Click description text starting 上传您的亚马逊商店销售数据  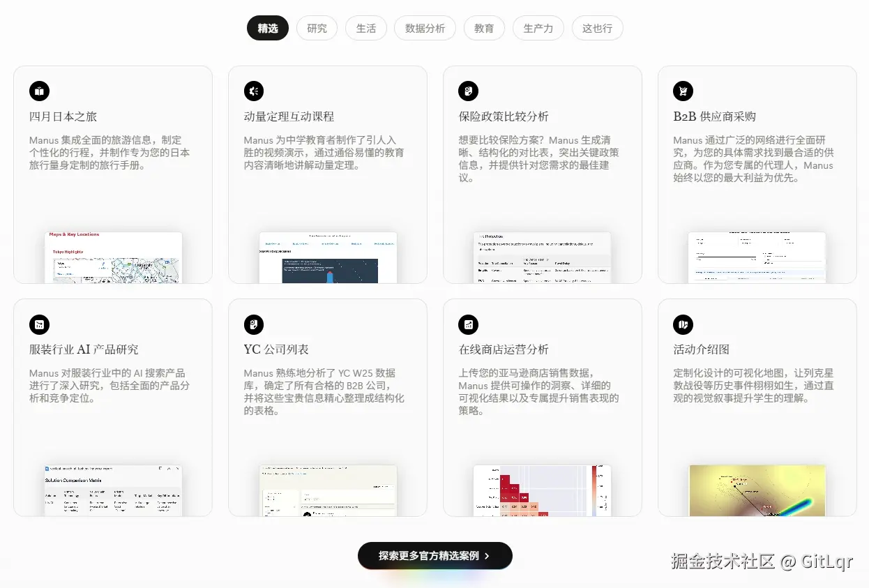click(539, 392)
